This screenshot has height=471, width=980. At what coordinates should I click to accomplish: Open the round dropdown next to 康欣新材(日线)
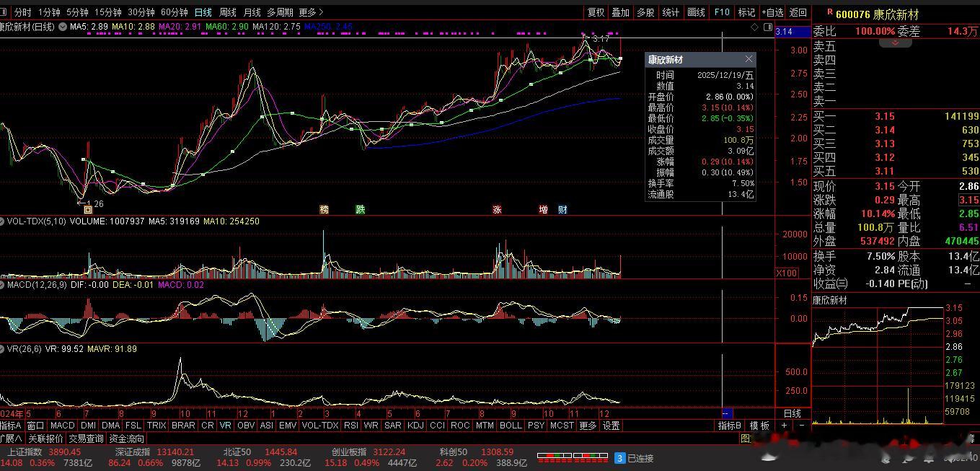pos(63,27)
